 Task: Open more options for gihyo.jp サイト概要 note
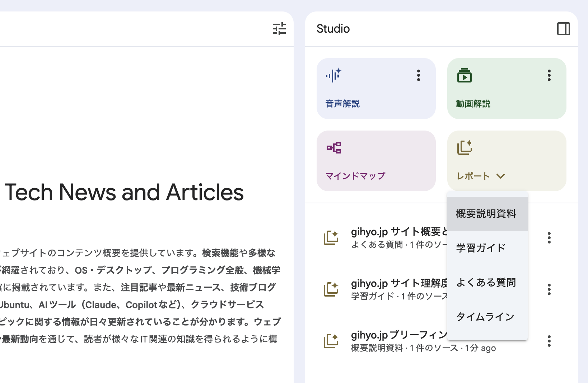point(549,238)
